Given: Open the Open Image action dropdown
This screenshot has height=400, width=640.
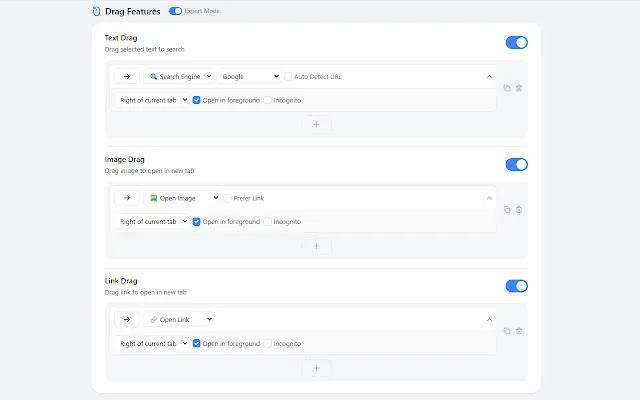Looking at the screenshot, I should point(182,198).
